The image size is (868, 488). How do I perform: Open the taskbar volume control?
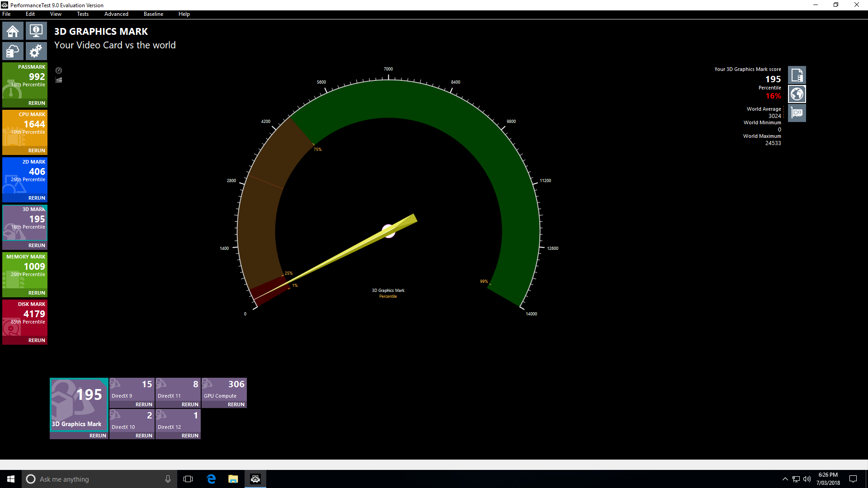tap(807, 479)
